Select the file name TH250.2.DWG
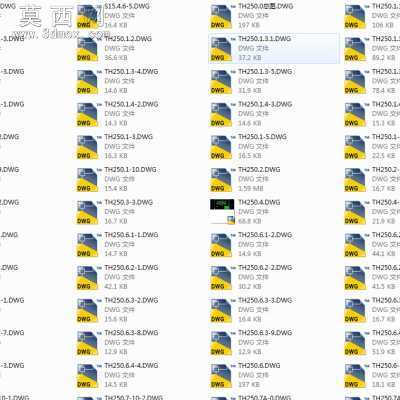Viewport: 400px width, 400px height. pyautogui.click(x=259, y=170)
